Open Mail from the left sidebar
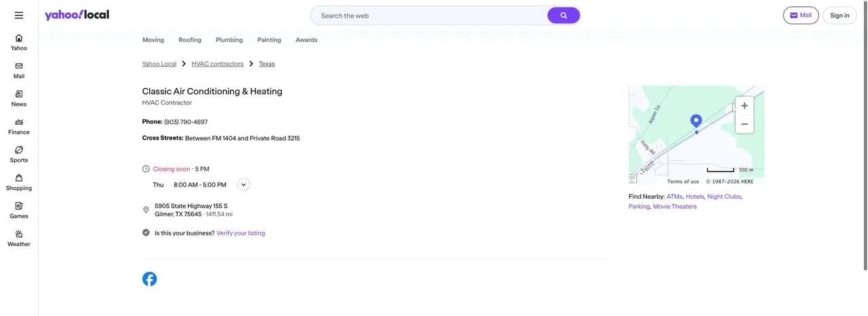This screenshot has height=316, width=868. click(x=19, y=71)
